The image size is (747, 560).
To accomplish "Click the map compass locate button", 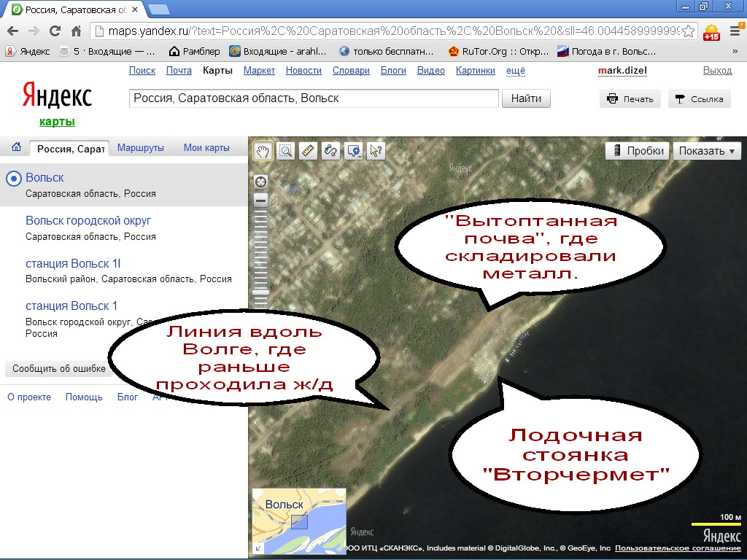I will [x=260, y=182].
